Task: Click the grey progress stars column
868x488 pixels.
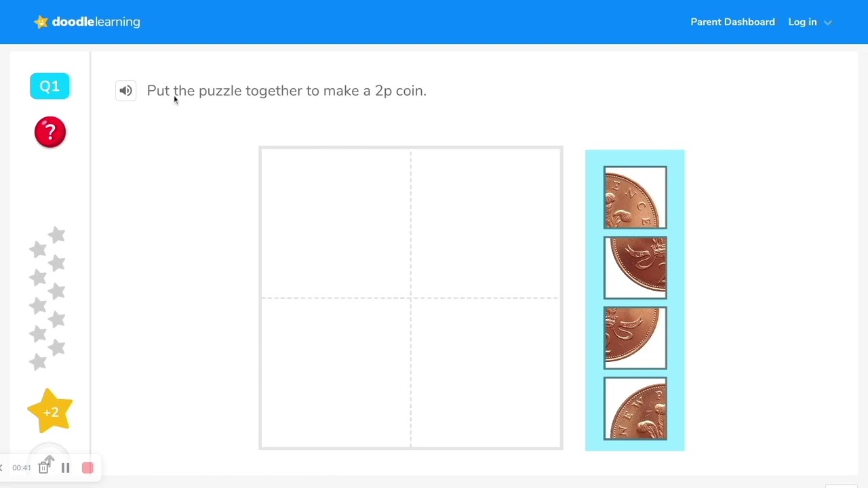Action: tap(47, 298)
